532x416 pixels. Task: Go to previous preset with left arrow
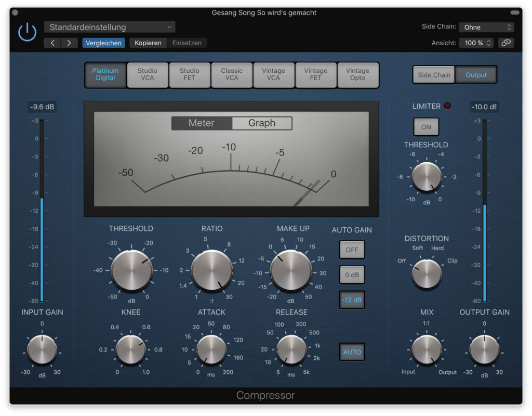click(52, 43)
